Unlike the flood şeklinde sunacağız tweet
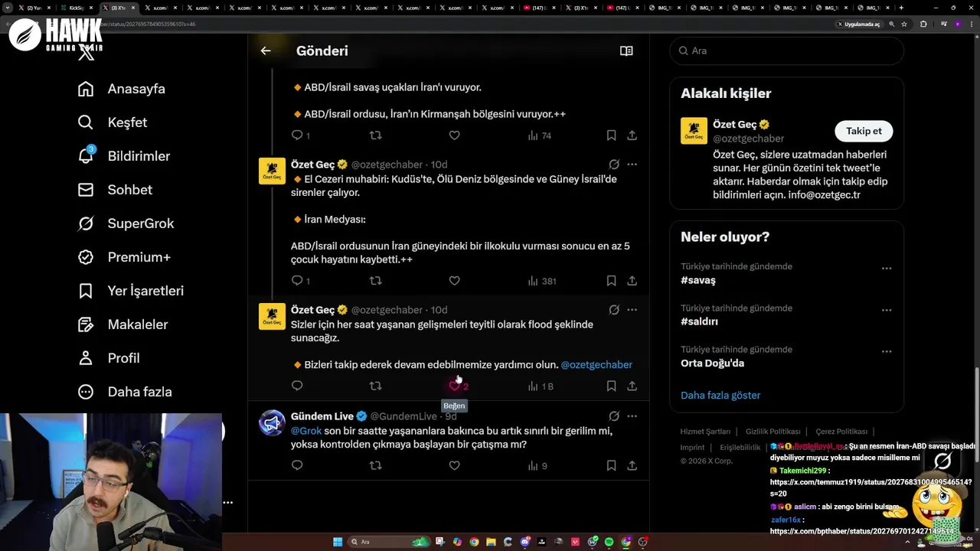This screenshot has width=980, height=551. click(459, 386)
